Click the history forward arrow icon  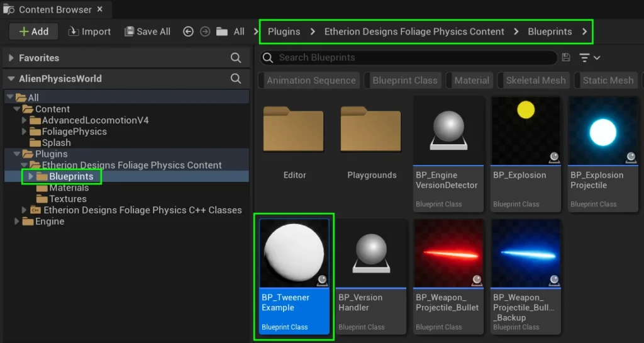(x=203, y=31)
